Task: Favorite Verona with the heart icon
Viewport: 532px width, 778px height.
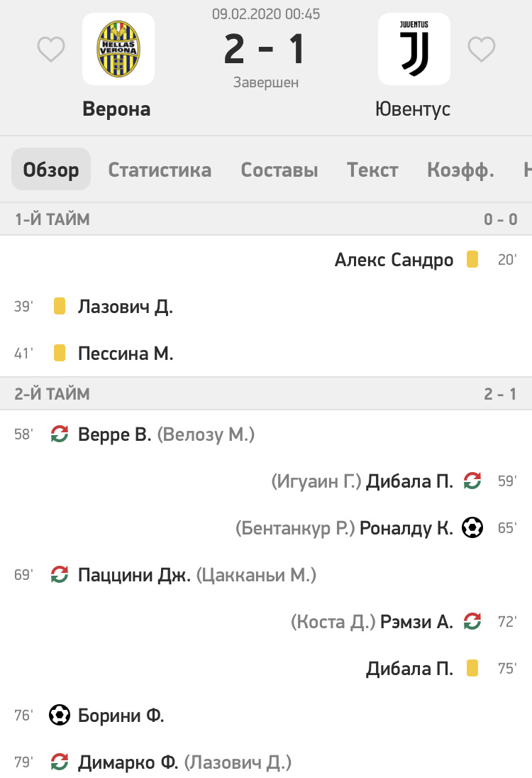Action: [51, 49]
